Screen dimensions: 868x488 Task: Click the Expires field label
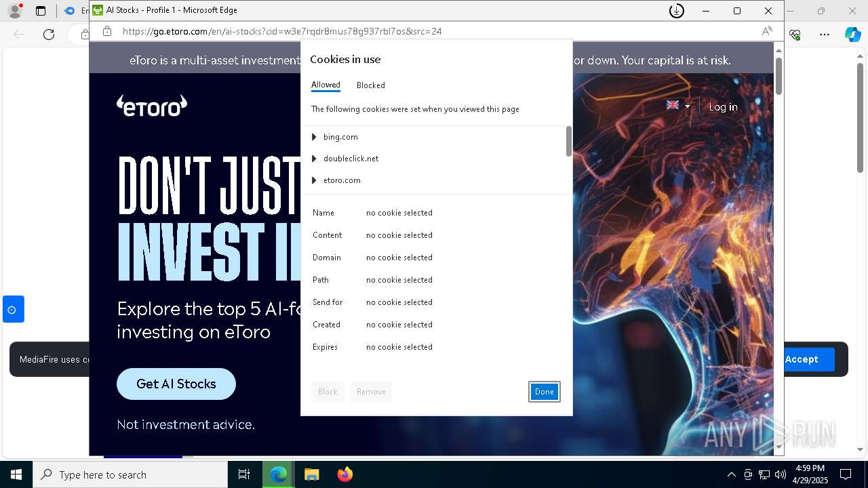pos(325,347)
